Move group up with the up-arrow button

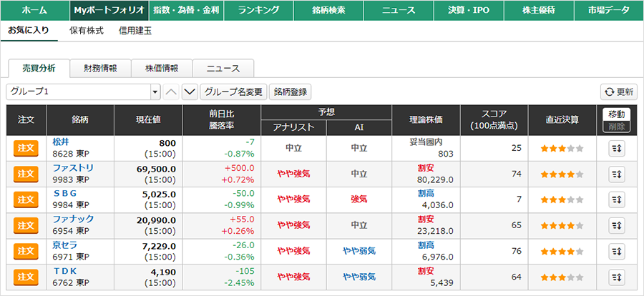click(x=171, y=92)
